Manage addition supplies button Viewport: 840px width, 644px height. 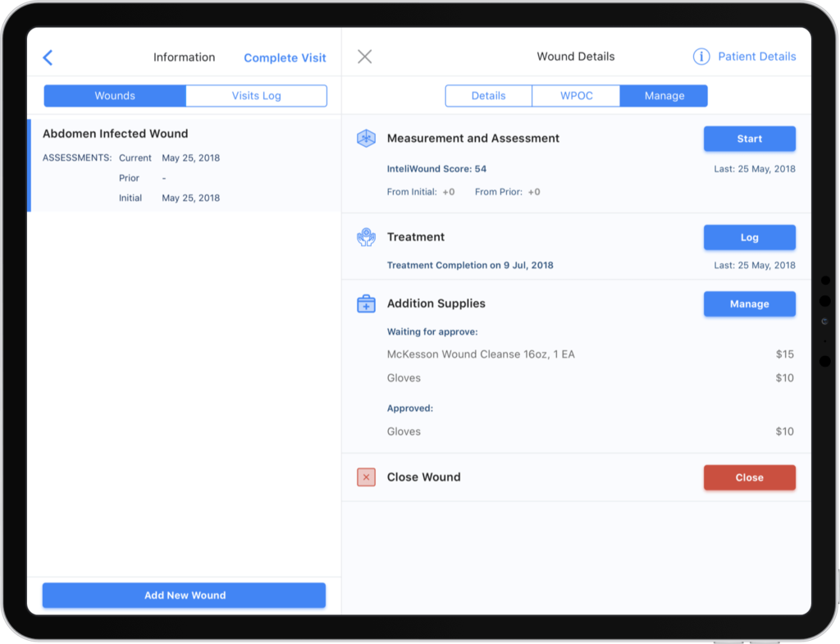click(x=750, y=304)
